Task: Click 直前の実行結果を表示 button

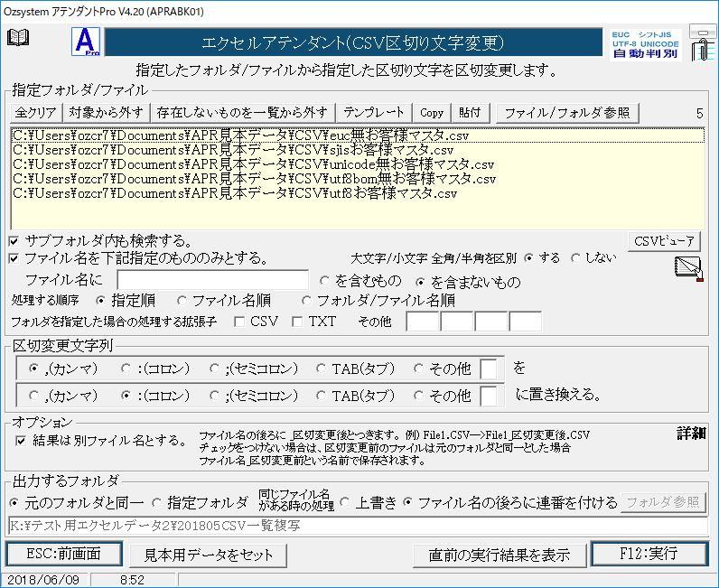Action: (x=500, y=555)
